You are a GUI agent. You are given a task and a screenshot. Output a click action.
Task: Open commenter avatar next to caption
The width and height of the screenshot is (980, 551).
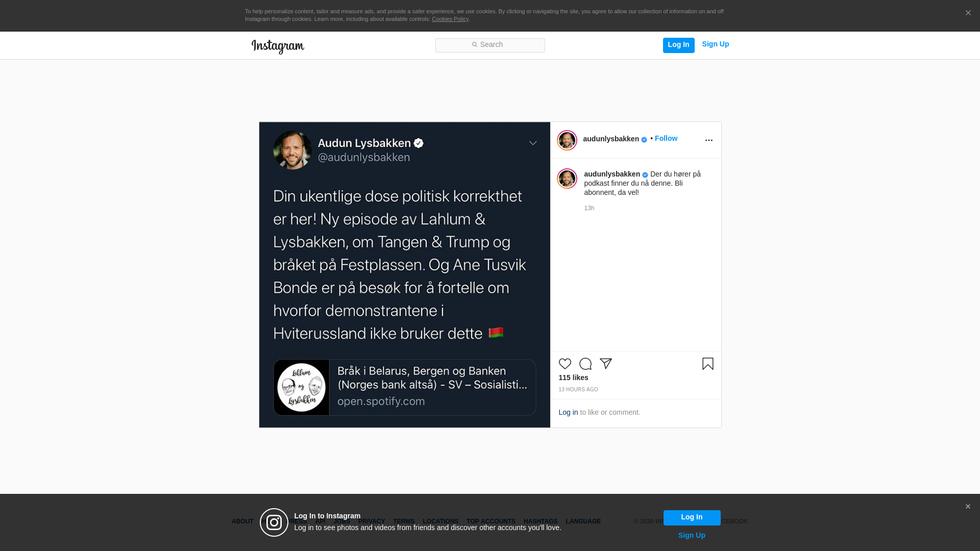click(567, 179)
